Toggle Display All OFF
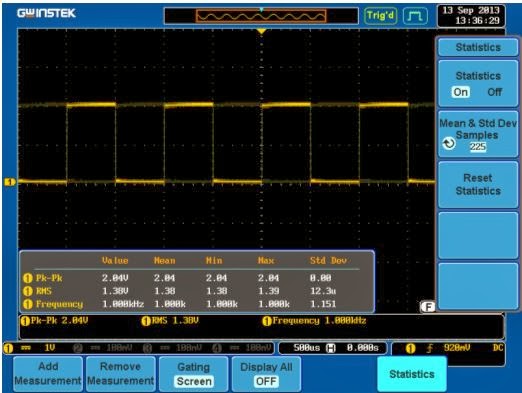 [x=266, y=374]
